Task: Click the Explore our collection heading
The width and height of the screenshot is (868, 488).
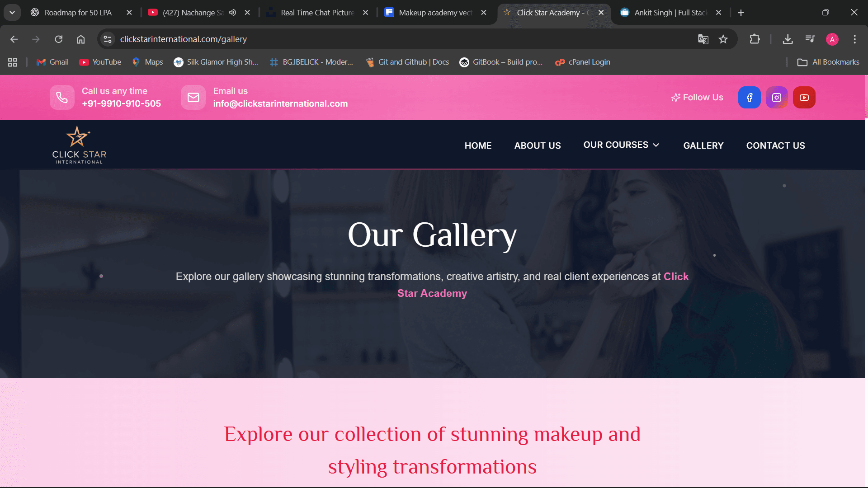Action: [432, 450]
